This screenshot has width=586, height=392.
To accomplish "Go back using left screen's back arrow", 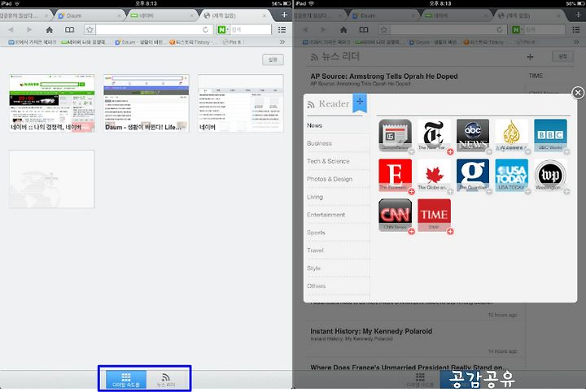I will coord(11,29).
